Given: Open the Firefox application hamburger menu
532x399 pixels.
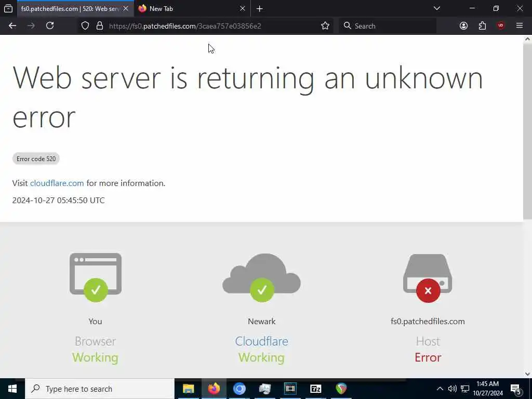Looking at the screenshot, I should (x=520, y=26).
